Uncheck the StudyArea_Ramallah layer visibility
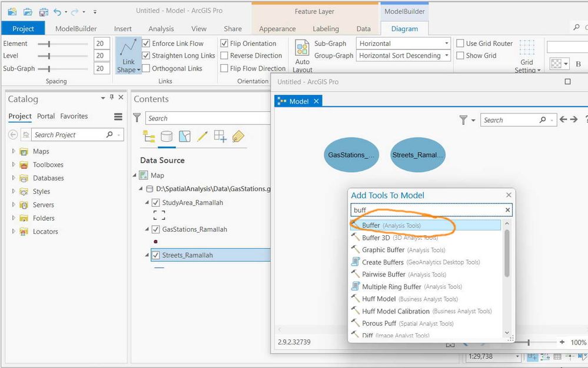The width and height of the screenshot is (588, 368). click(x=155, y=203)
